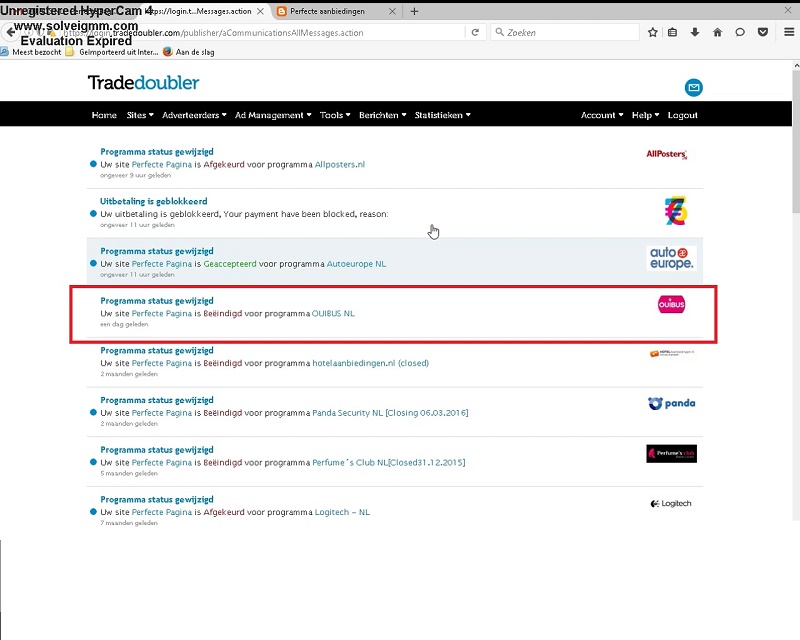This screenshot has height=640, width=800.
Task: Show bookmarks list icon
Action: tap(673, 32)
